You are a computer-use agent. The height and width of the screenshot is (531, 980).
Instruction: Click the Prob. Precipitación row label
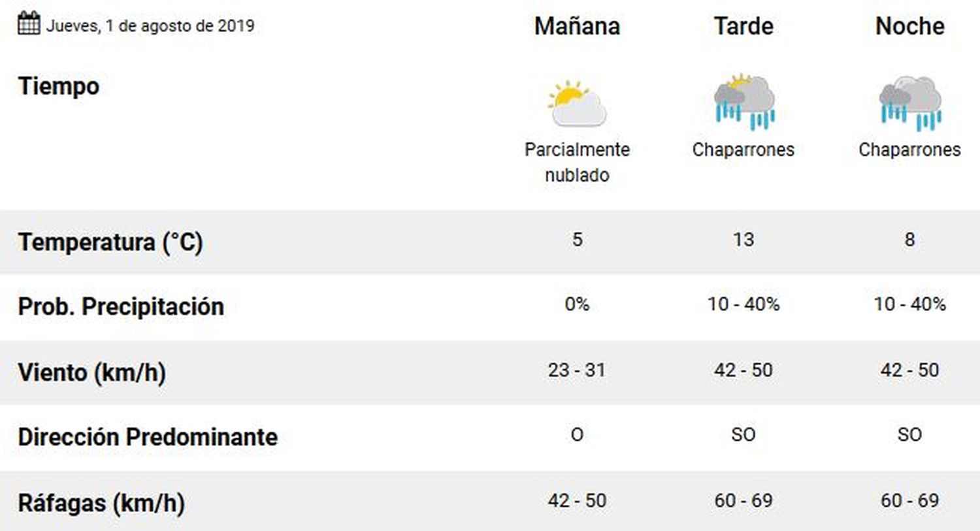pyautogui.click(x=121, y=306)
